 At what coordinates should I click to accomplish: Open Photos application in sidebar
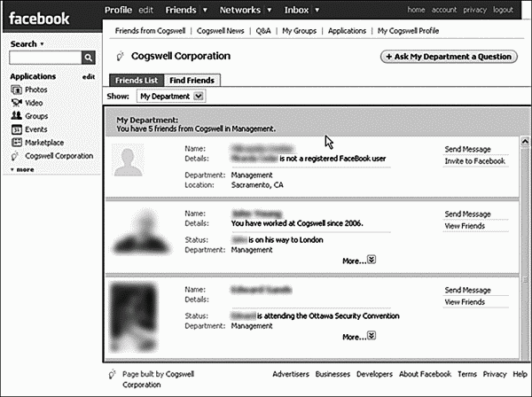click(x=36, y=90)
